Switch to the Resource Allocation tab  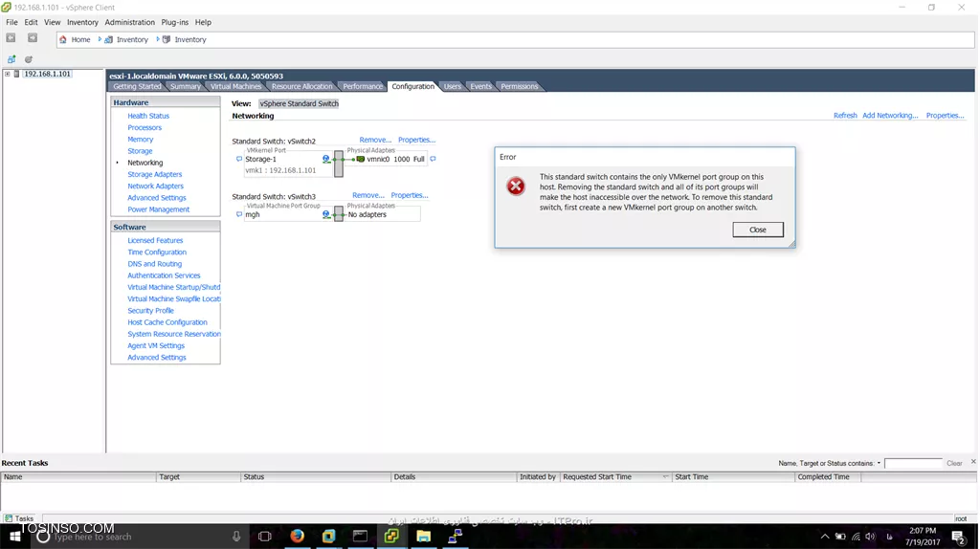(301, 86)
